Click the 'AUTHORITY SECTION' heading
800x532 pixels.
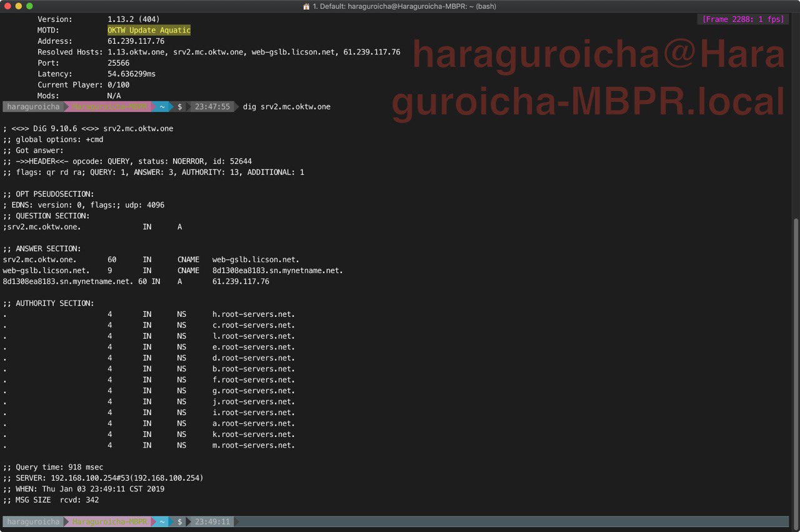49,303
